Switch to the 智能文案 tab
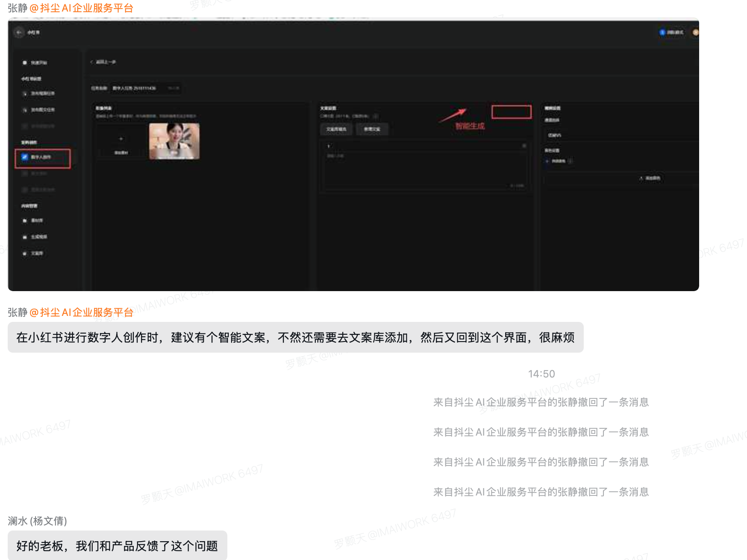Screen dimensions: 747x560 pyautogui.click(x=372, y=129)
